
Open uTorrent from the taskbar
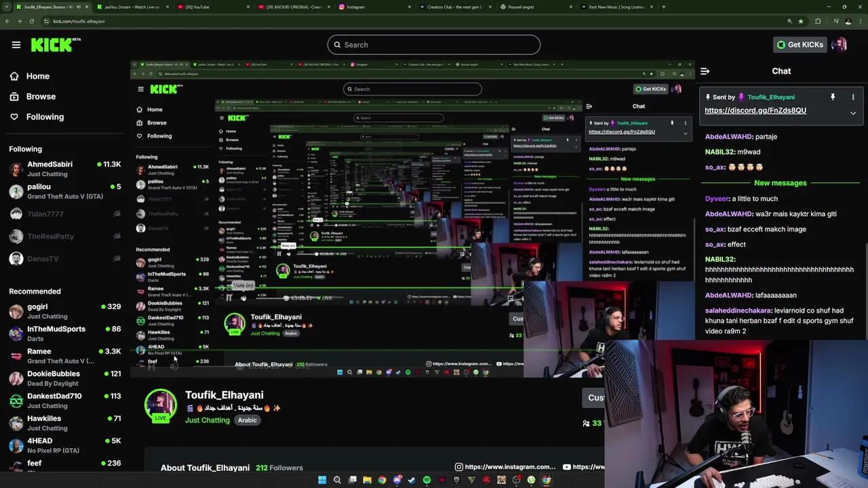point(531,480)
